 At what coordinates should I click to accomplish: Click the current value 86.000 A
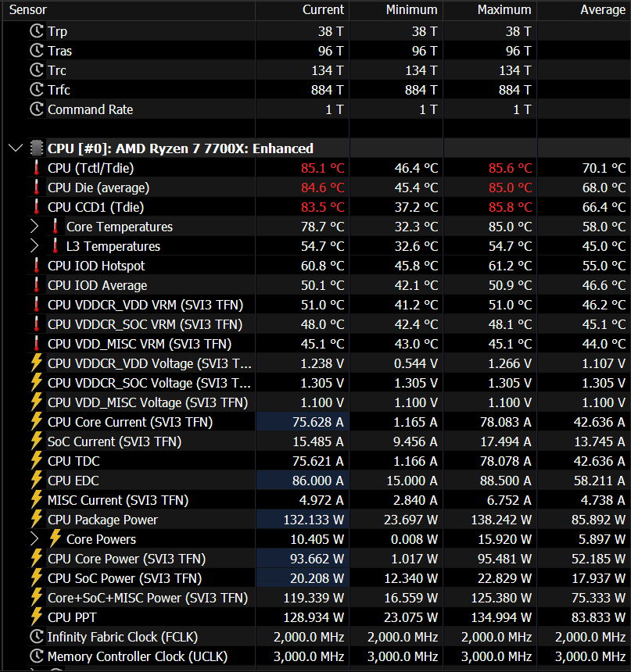pyautogui.click(x=318, y=481)
